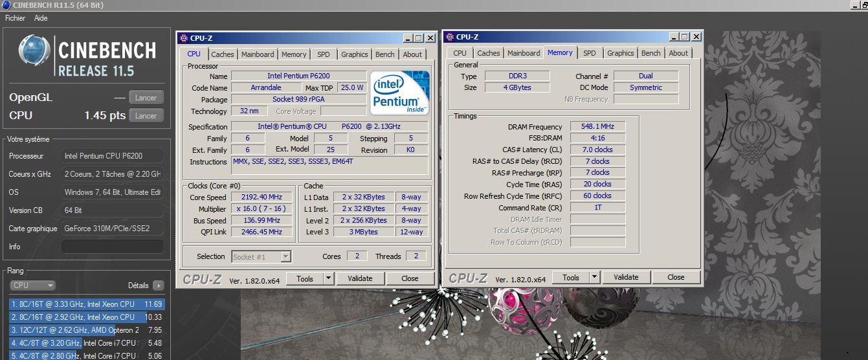
Task: Switch to CPU tab in left CPU-Z window
Action: tap(194, 54)
